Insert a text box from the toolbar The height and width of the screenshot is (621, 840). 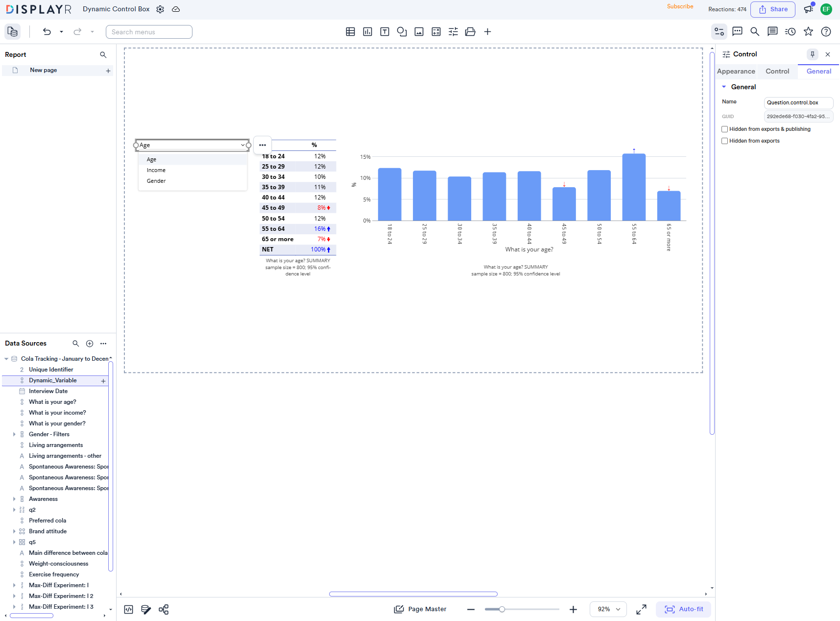click(x=384, y=32)
